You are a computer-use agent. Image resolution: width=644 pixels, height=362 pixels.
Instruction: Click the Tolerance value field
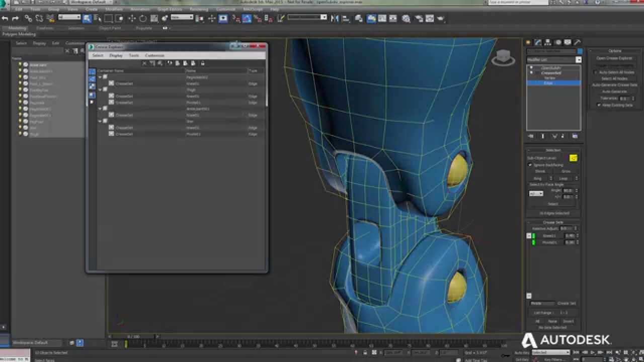tap(624, 99)
